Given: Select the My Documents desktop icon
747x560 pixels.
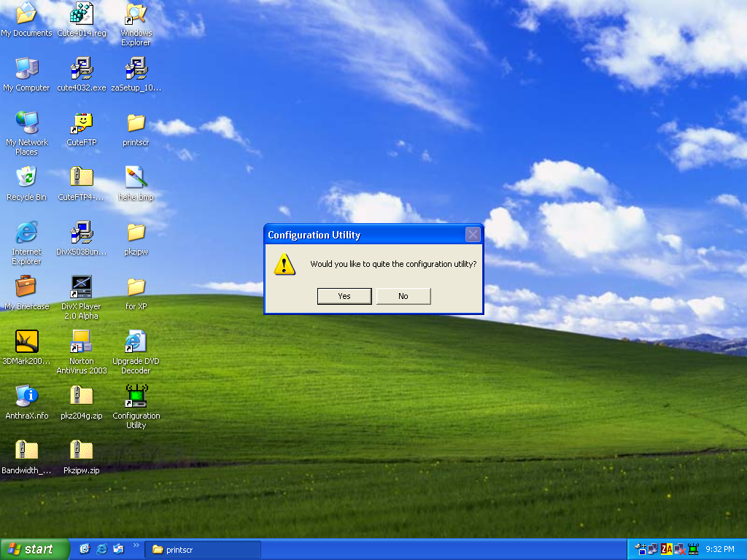Looking at the screenshot, I should coord(27,19).
